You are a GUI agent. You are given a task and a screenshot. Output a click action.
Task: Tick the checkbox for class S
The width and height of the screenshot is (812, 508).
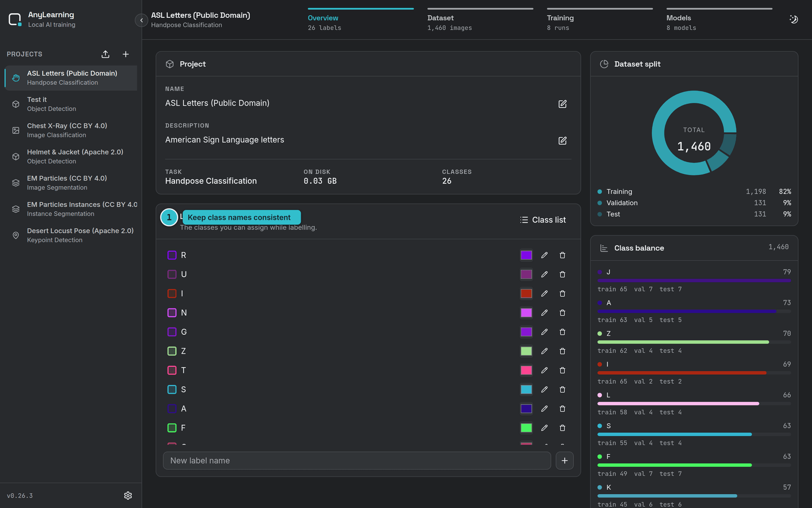(x=172, y=390)
